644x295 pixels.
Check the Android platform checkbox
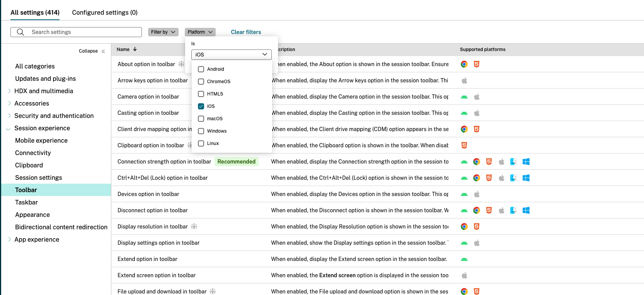(201, 69)
